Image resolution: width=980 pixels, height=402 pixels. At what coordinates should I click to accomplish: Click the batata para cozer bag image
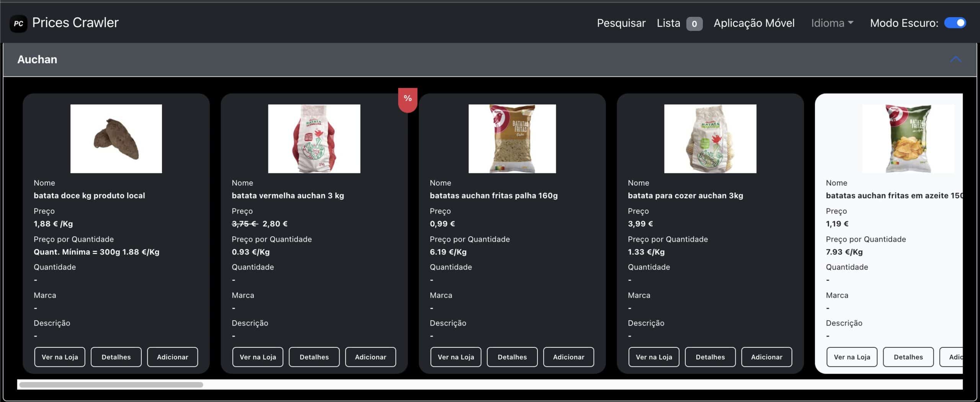(x=710, y=138)
